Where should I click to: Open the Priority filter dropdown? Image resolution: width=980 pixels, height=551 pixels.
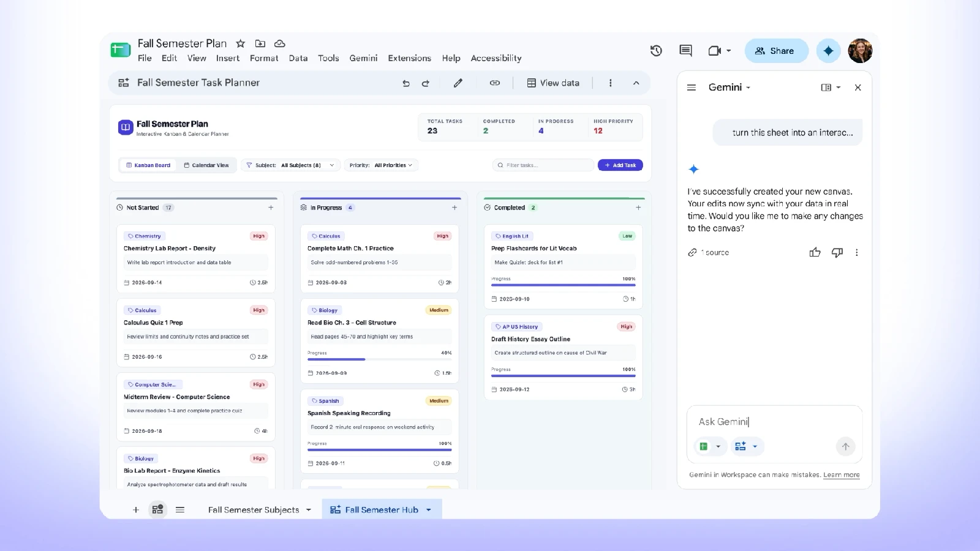[381, 165]
